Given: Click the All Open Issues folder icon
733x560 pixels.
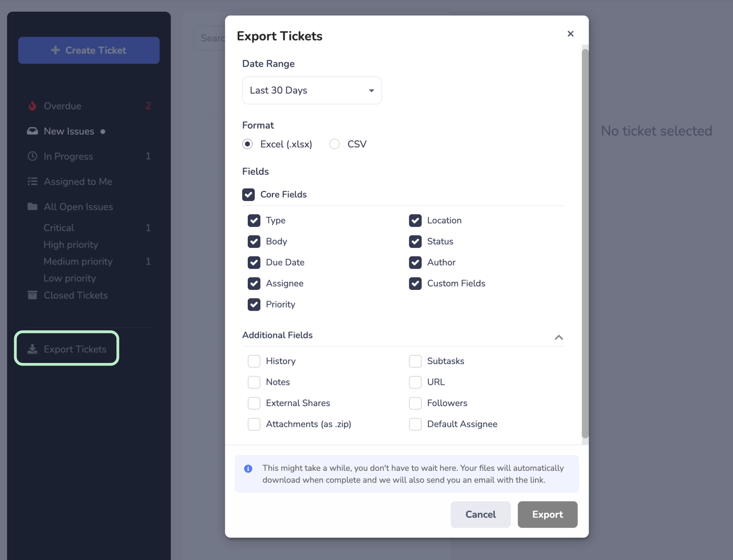Looking at the screenshot, I should tap(33, 207).
